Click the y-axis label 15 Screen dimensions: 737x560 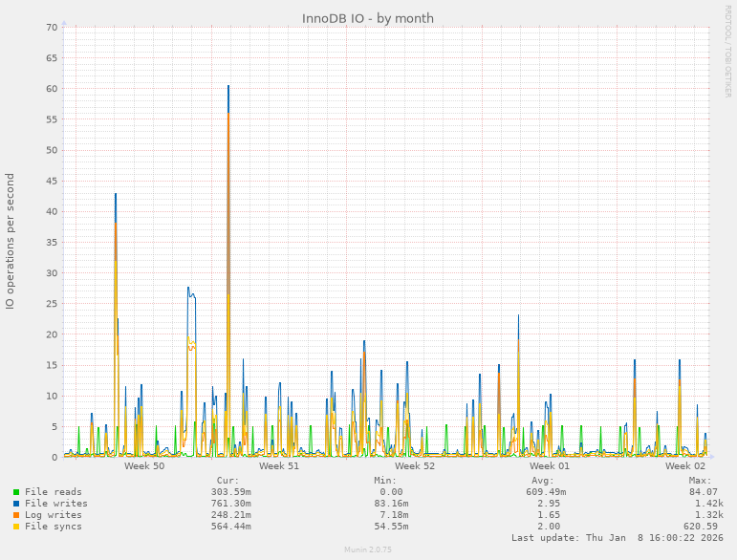[52, 365]
